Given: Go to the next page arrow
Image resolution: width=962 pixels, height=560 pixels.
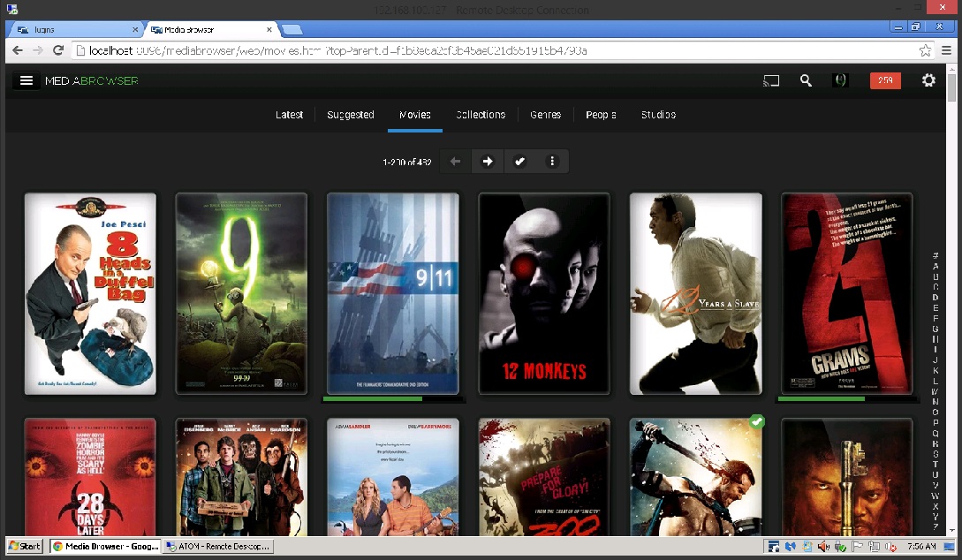Looking at the screenshot, I should pyautogui.click(x=488, y=162).
